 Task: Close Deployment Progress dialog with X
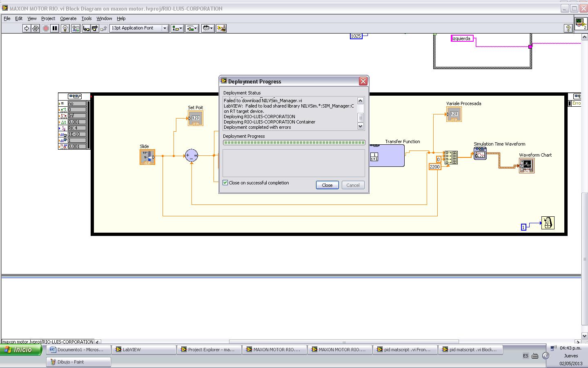pos(363,81)
